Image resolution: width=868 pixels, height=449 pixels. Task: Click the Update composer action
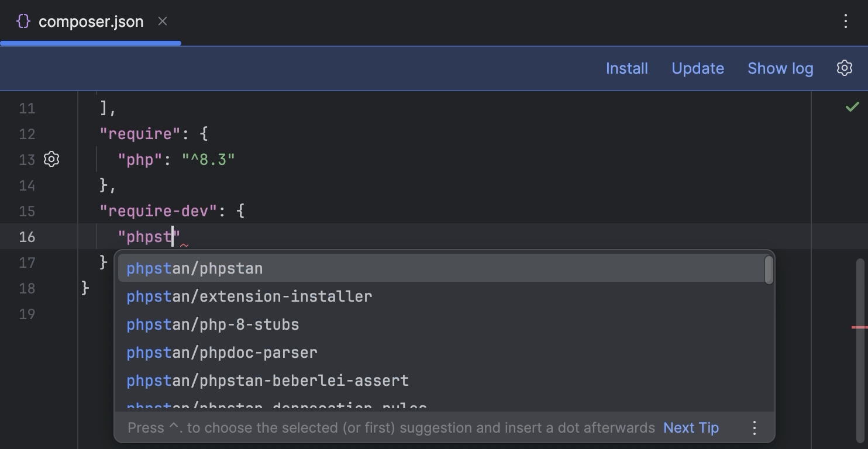[698, 68]
